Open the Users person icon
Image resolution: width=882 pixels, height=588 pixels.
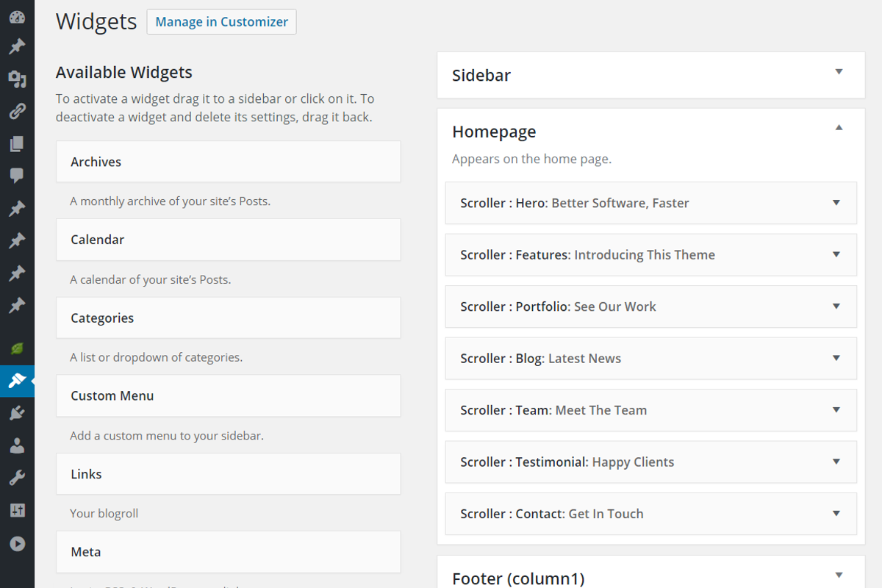17,445
